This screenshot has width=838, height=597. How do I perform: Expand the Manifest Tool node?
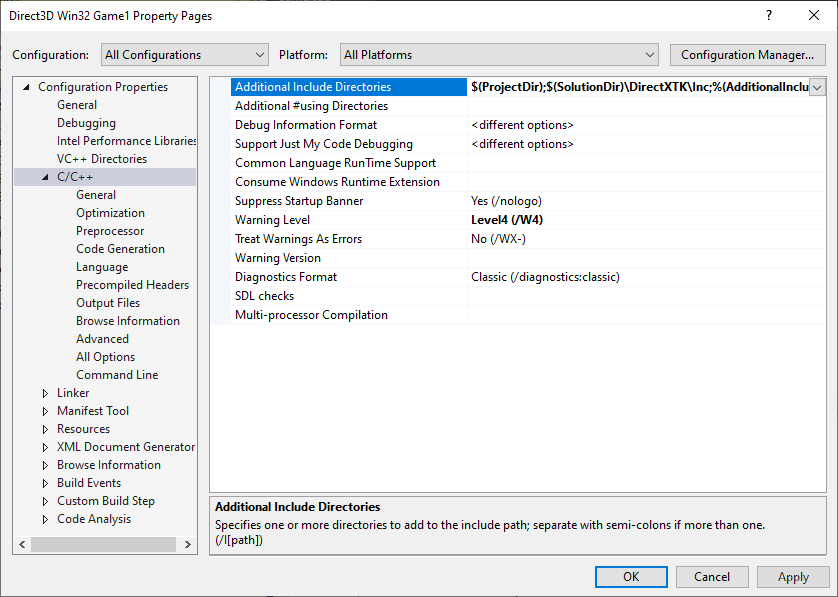tap(45, 411)
